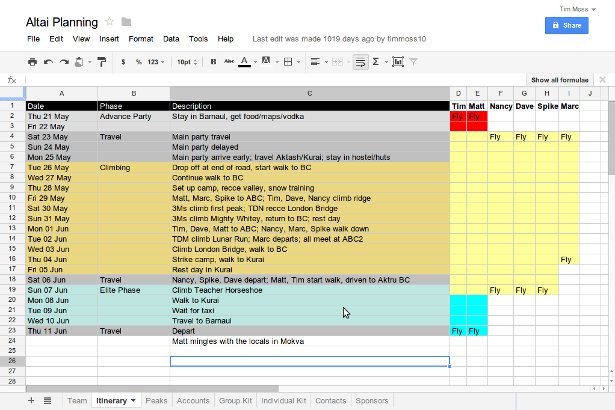
Task: Open the Data menu
Action: (171, 39)
